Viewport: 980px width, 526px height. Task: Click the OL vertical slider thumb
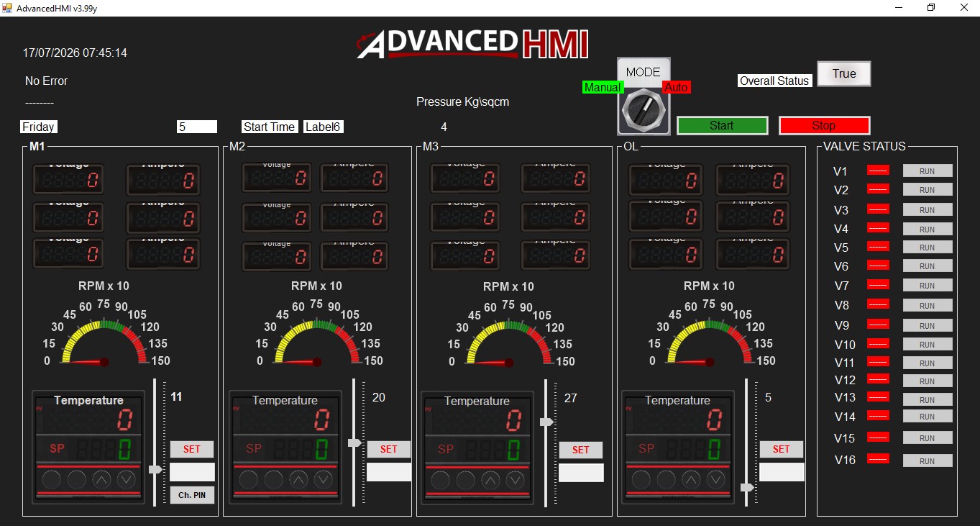click(747, 487)
